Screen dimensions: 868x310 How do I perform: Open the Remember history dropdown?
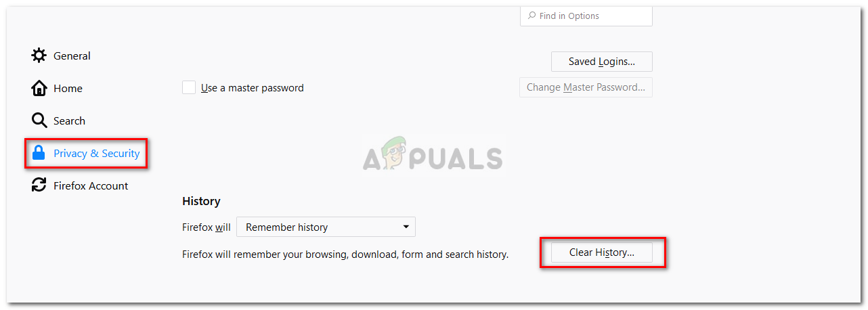tap(326, 227)
